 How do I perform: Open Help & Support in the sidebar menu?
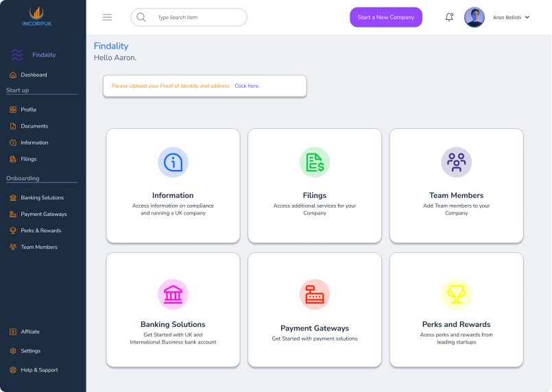40,370
